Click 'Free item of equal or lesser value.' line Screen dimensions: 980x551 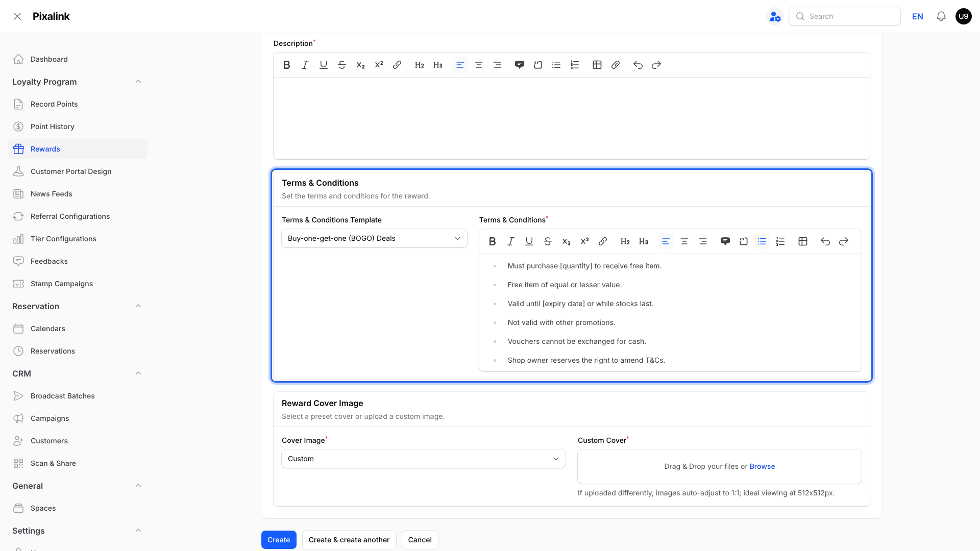click(x=565, y=285)
